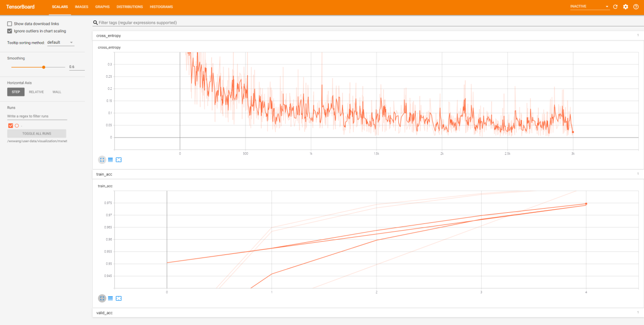The image size is (644, 325).
Task: Open the help question mark icon
Action: coord(635,7)
